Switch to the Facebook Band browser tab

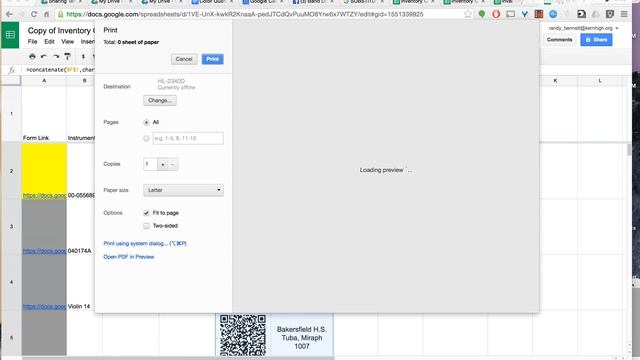coord(312,2)
